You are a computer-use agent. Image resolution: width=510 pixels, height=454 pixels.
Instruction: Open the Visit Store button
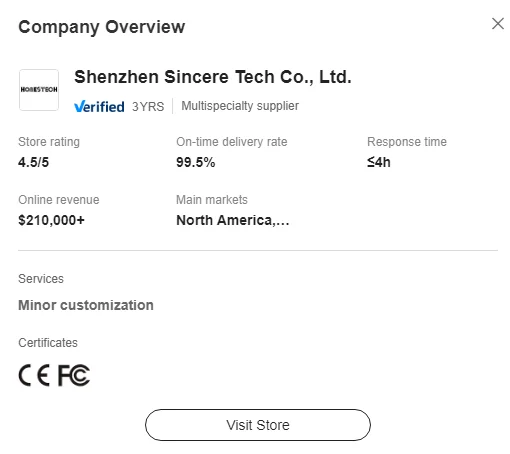(x=258, y=425)
